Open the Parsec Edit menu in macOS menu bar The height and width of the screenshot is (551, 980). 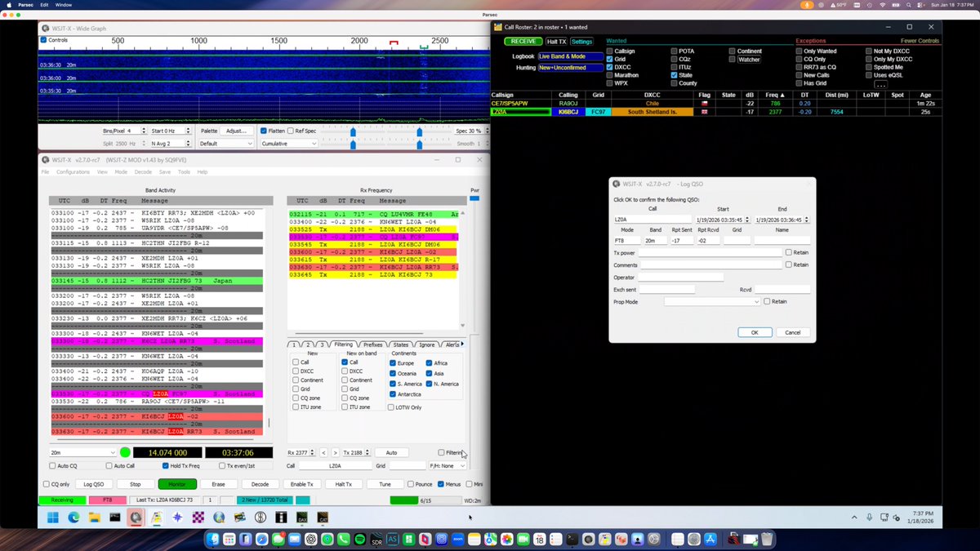click(43, 4)
